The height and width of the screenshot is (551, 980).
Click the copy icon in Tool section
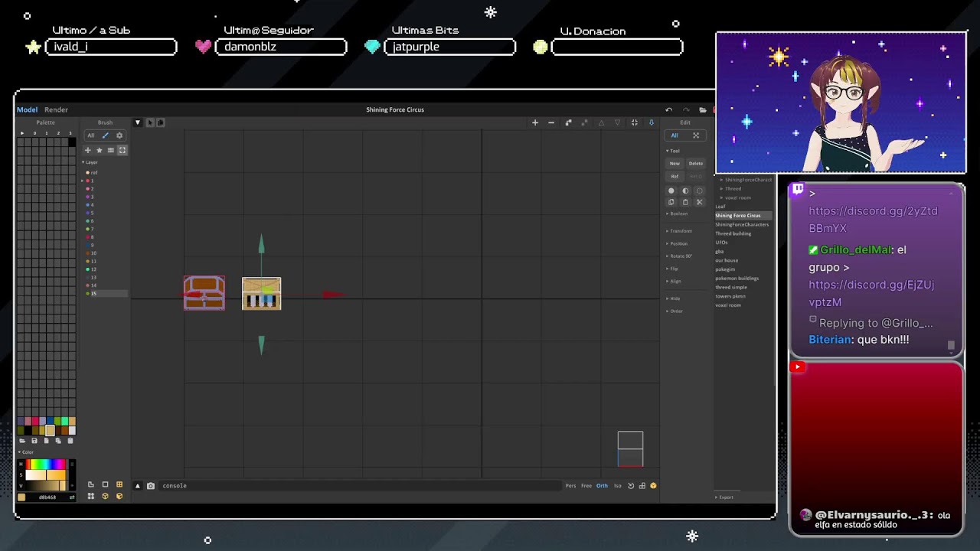pyautogui.click(x=671, y=202)
